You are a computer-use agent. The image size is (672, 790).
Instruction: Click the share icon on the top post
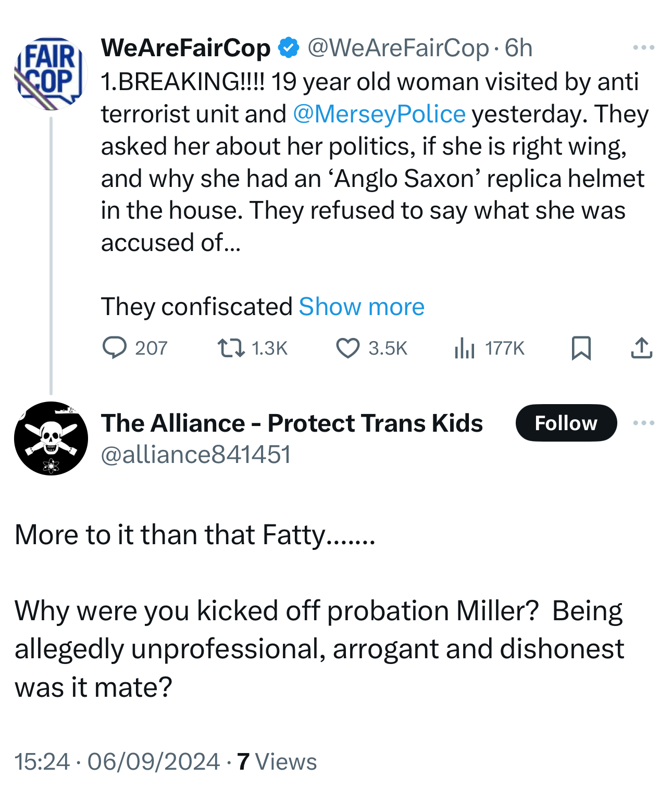641,348
